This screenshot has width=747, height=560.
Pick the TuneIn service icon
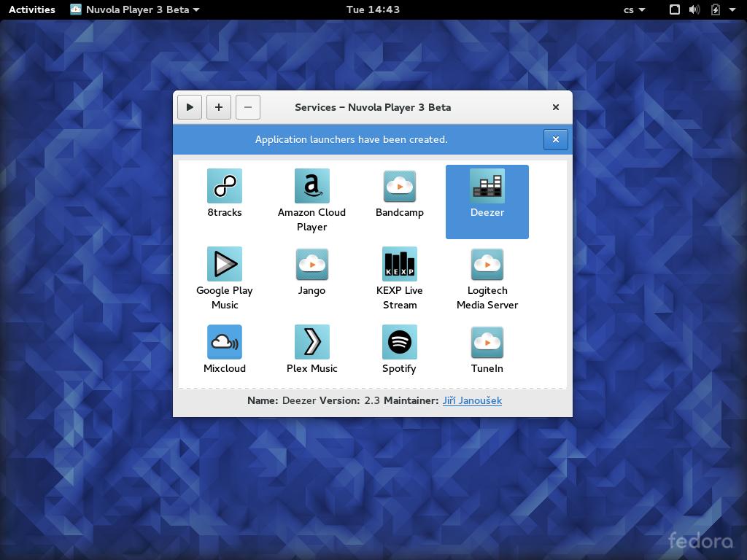487,342
